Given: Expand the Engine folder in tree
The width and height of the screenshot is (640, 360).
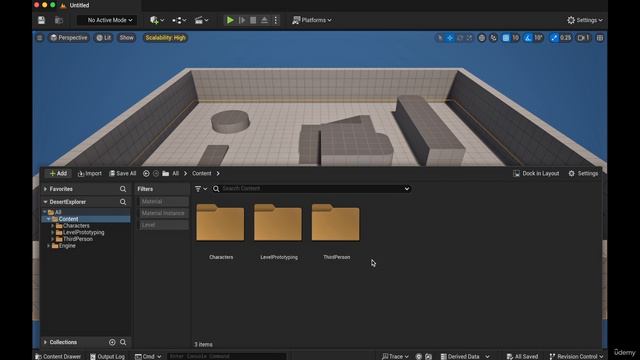Looking at the screenshot, I should coord(49,246).
